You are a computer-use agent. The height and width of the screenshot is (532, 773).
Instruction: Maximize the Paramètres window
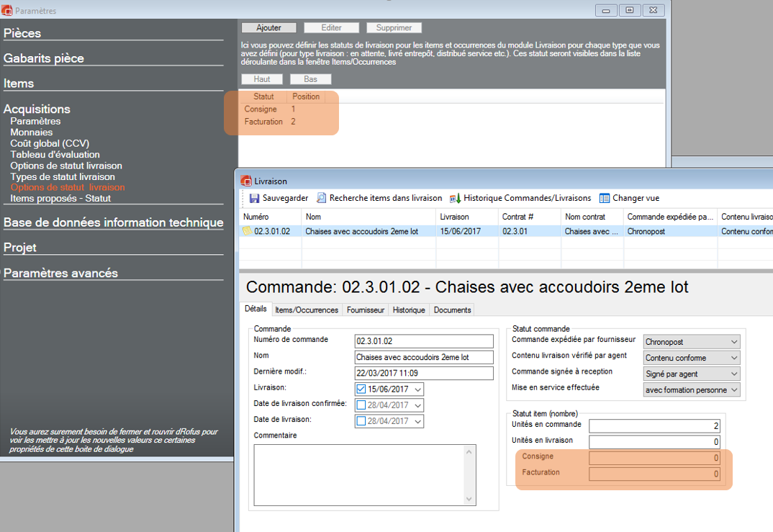(x=629, y=10)
